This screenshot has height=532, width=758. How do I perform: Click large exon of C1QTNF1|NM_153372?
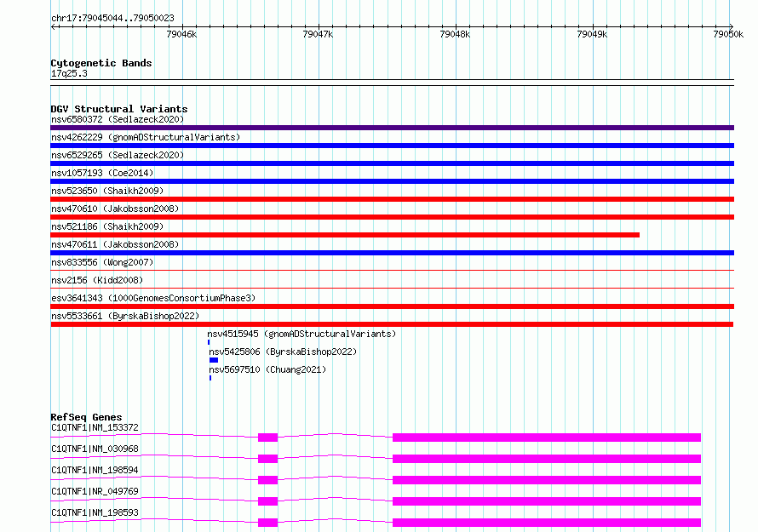[x=547, y=438]
